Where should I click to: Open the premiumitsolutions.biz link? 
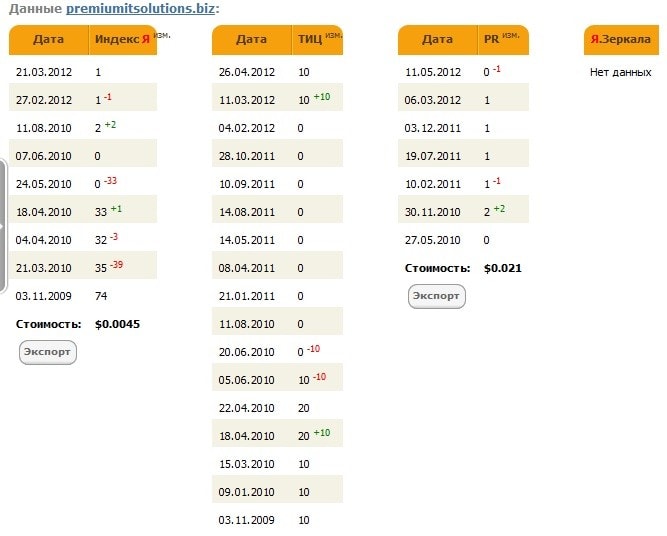(140, 9)
